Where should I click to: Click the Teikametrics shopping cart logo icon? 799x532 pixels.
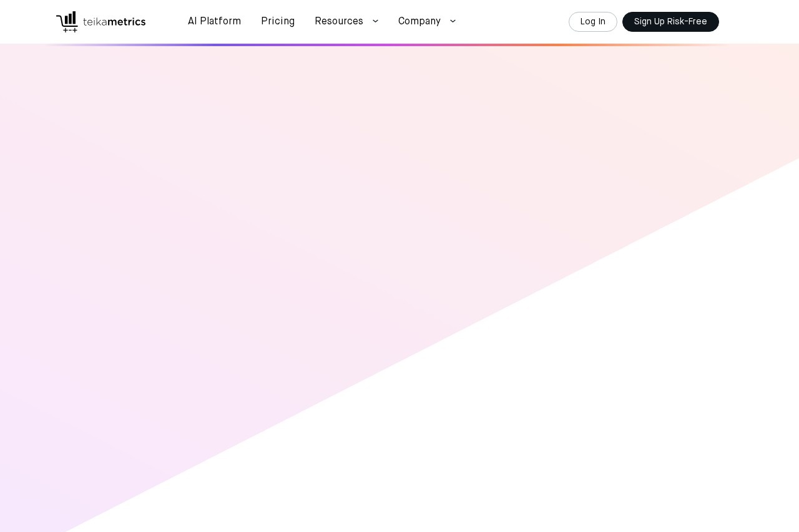pos(67,22)
